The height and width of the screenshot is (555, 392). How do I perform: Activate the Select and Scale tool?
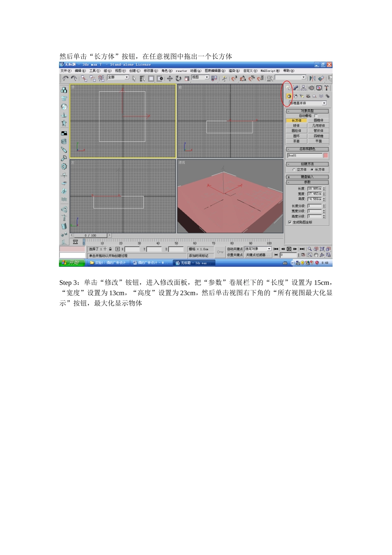coord(187,79)
